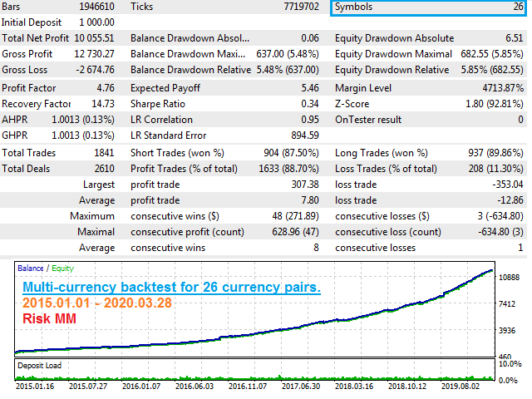This screenshot has width=532, height=399.
Task: Select Balance Drawdown Maximal 637.00 (5.48%)
Action: coord(288,54)
